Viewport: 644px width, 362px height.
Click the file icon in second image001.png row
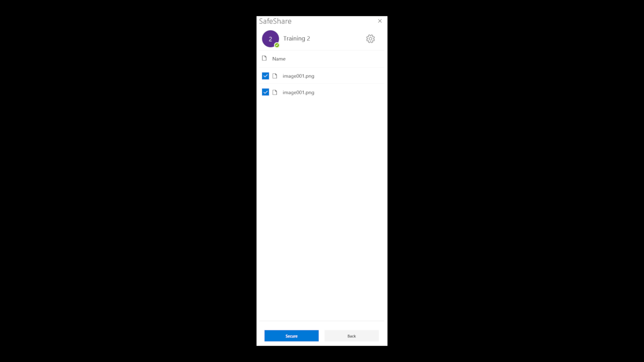275,92
